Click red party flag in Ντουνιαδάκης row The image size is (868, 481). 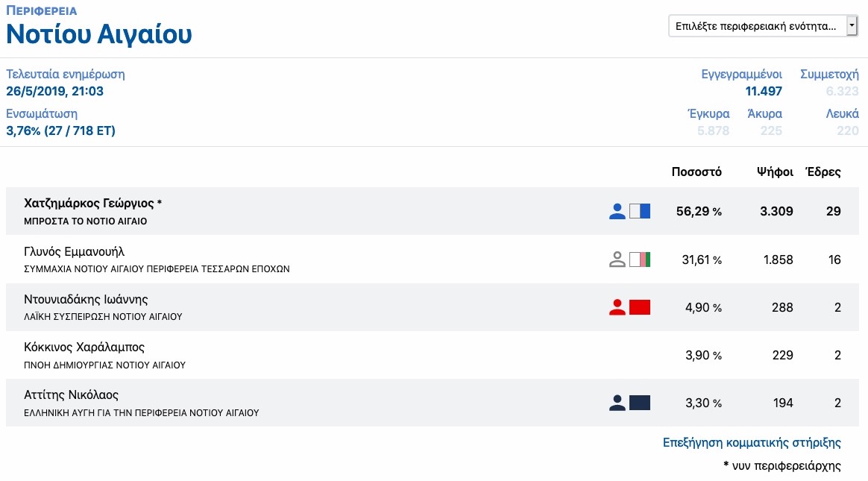pos(640,307)
